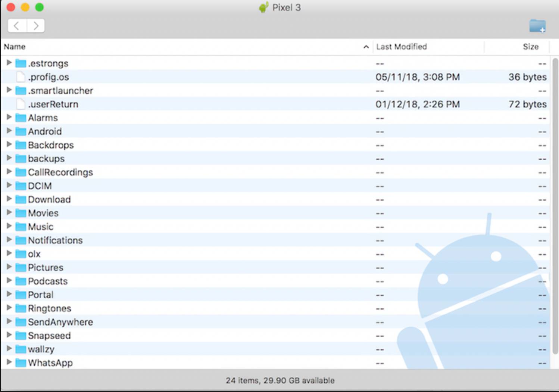Click the storage status bar text
559x392 pixels.
pyautogui.click(x=279, y=380)
